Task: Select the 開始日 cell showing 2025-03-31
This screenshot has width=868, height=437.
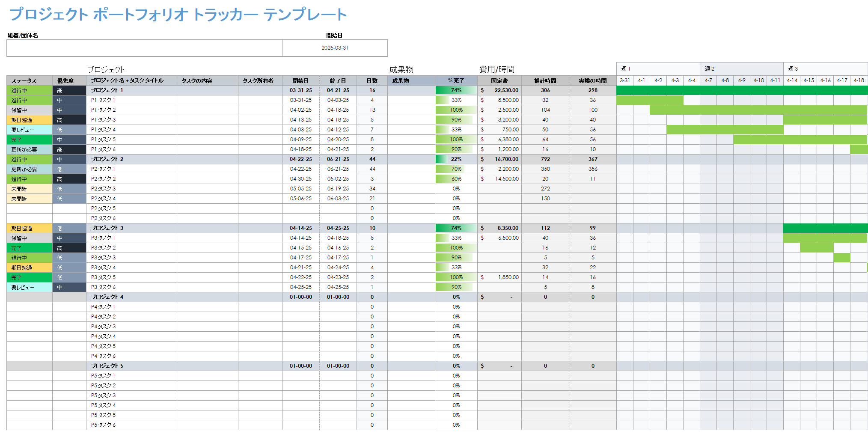Action: point(335,48)
